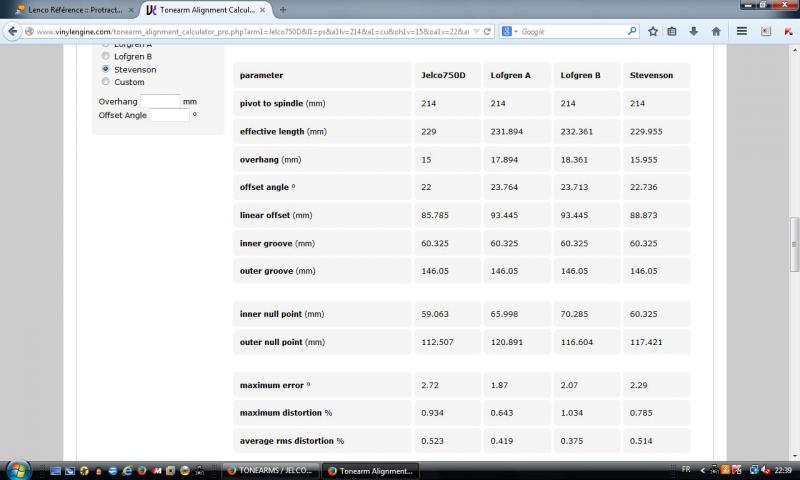Screen dimensions: 800x480
Task: Click into the Offset Angle input field
Action: click(169, 115)
